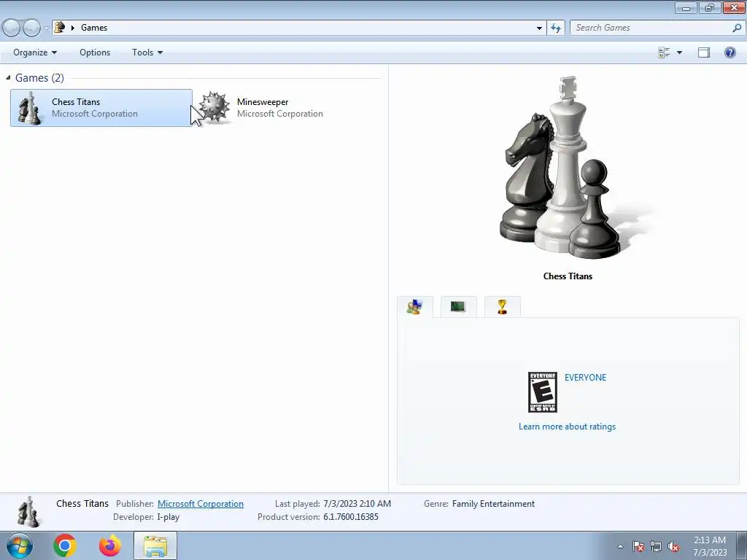Open the Statistics tab with trophy icon
The image size is (747, 560).
[502, 307]
